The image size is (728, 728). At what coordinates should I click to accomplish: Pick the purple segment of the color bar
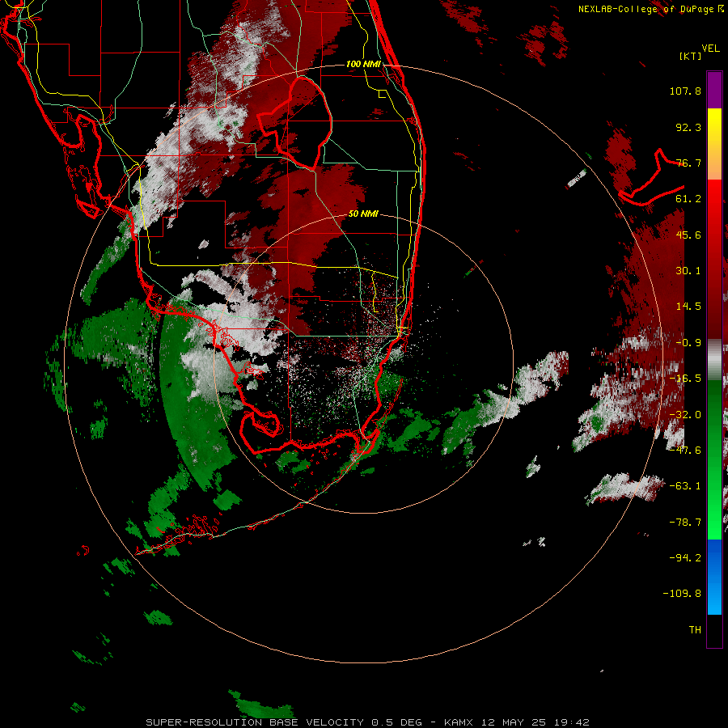point(714,90)
